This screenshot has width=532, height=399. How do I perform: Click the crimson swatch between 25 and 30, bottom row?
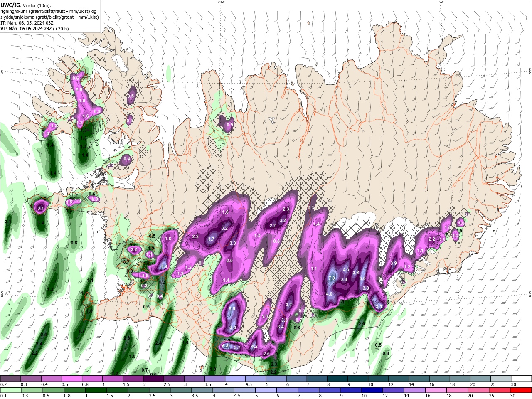499,390
